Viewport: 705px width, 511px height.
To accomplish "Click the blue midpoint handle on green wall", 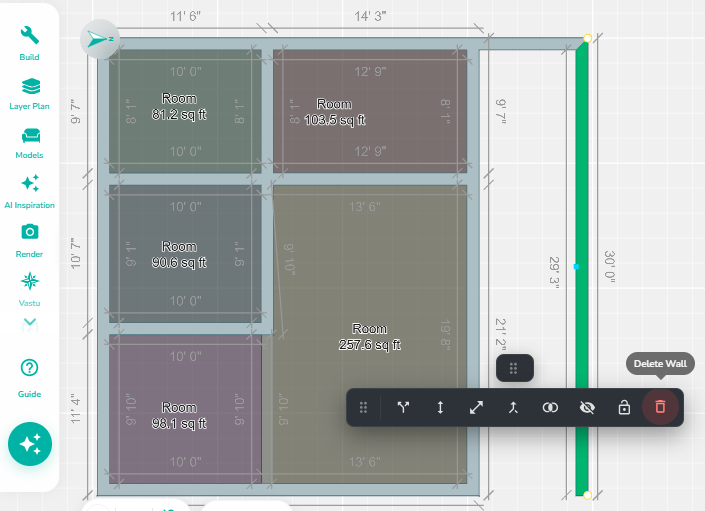I will point(576,267).
